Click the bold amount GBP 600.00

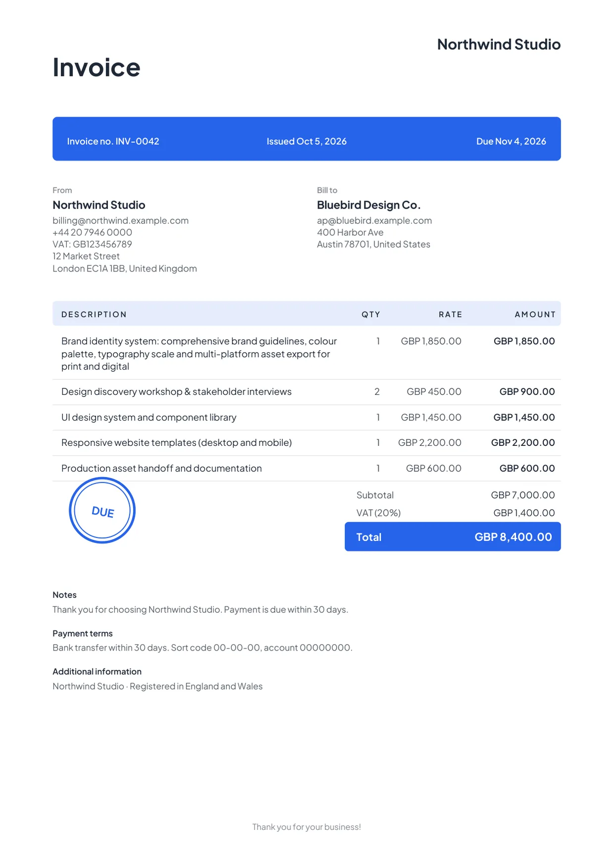[527, 468]
